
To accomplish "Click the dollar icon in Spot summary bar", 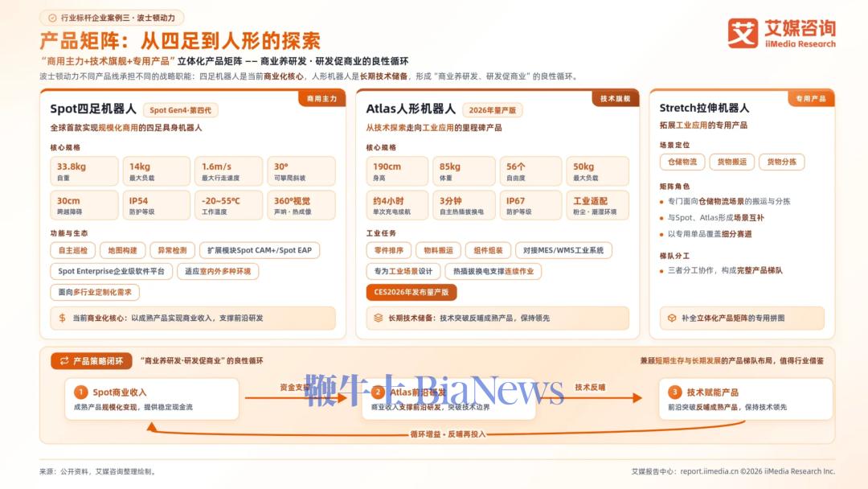I will (62, 318).
